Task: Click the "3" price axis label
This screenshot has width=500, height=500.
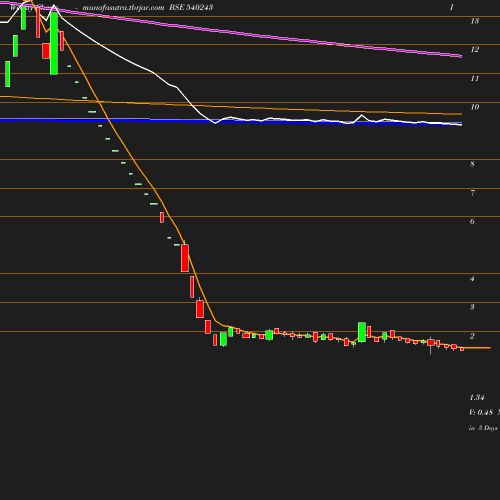Action: [x=472, y=307]
